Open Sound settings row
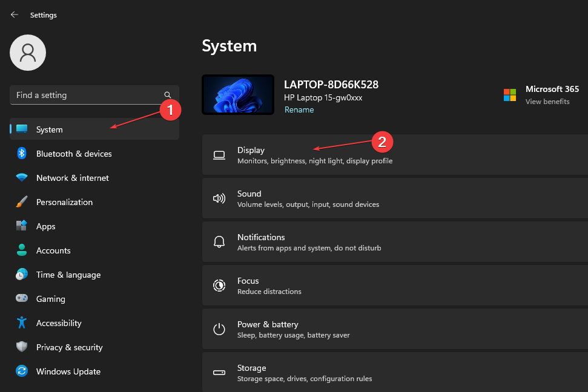This screenshot has width=588, height=392. point(394,199)
